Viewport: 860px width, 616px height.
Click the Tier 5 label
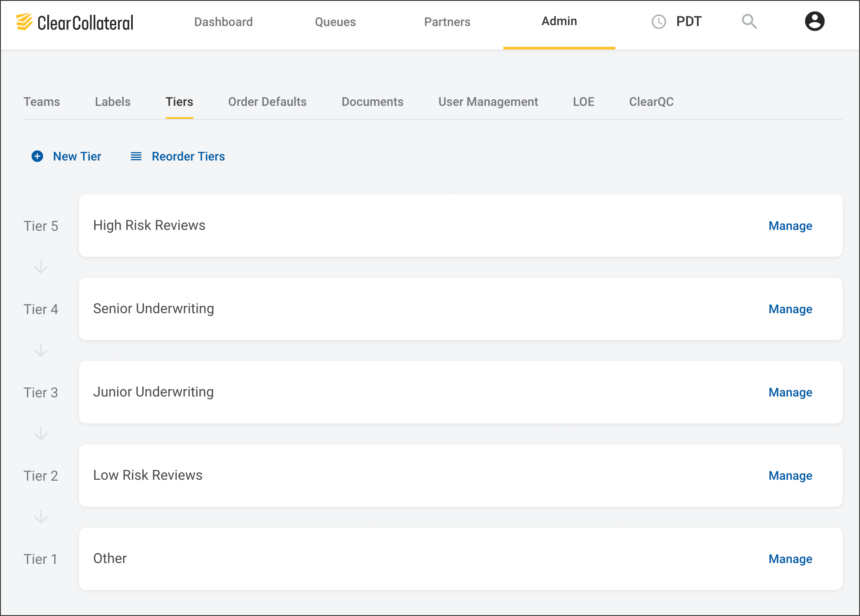tap(41, 226)
